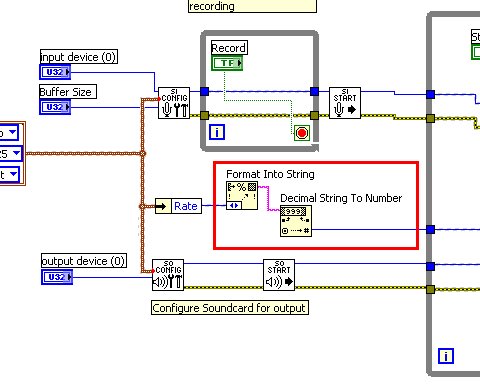The image size is (480, 387).
Task: Select the small loop iteration terminal
Action: point(217,132)
